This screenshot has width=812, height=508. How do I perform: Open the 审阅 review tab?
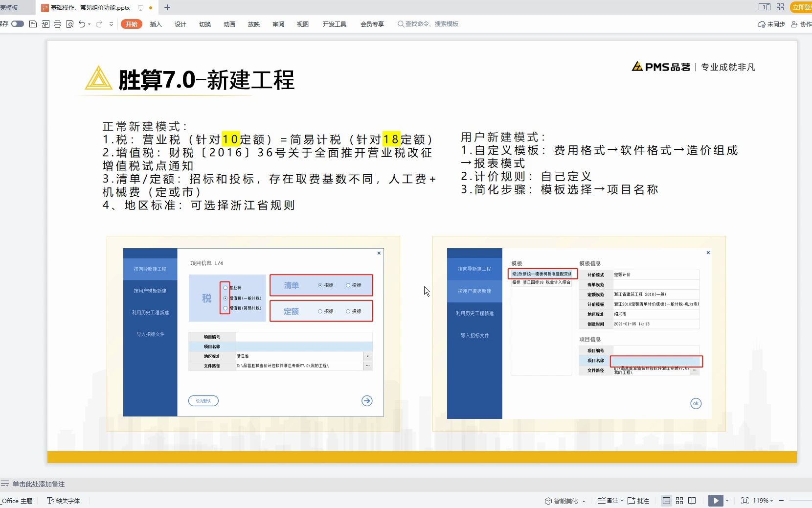pos(278,24)
